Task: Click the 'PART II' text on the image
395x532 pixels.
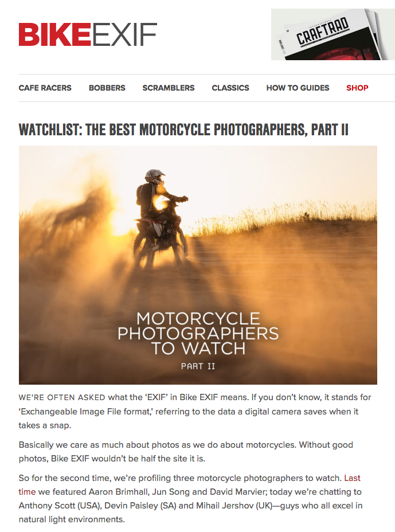Action: (198, 366)
